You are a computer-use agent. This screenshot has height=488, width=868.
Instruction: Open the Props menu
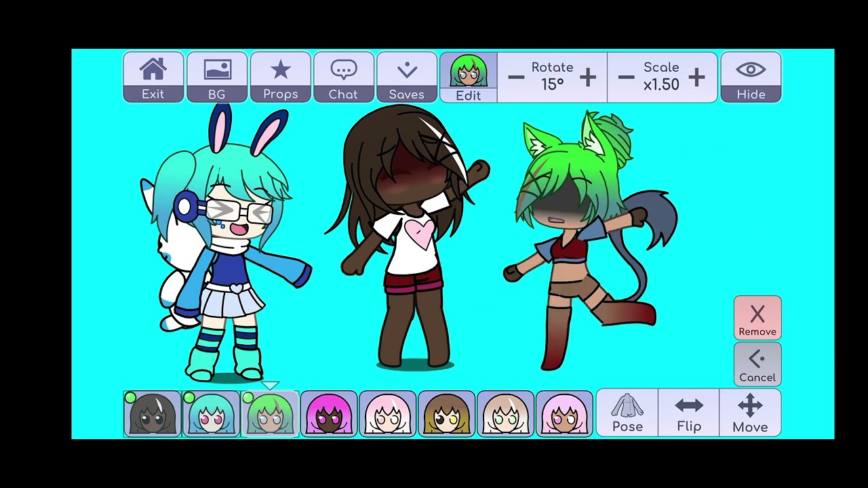coord(280,77)
